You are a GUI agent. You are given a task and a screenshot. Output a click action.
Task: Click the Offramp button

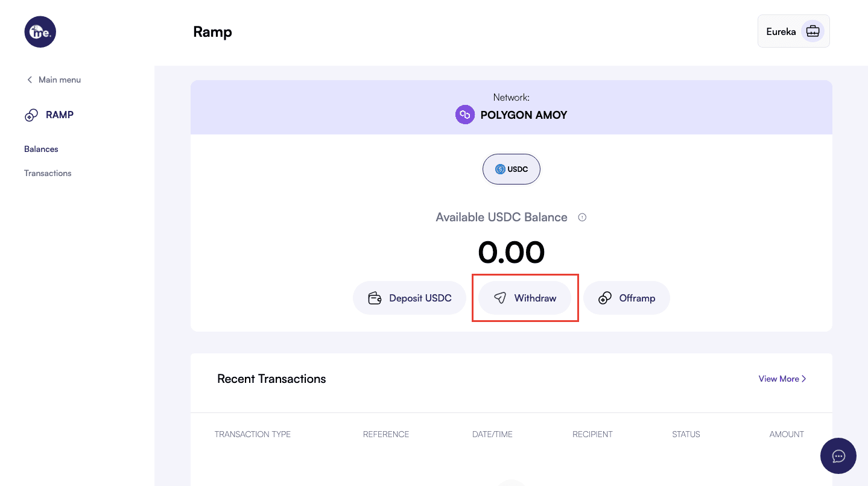(627, 298)
